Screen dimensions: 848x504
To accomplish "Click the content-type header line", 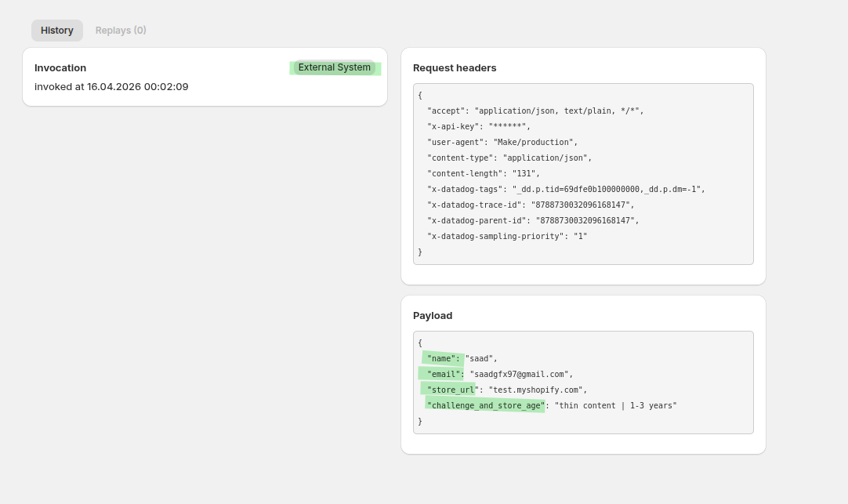I will pos(509,158).
